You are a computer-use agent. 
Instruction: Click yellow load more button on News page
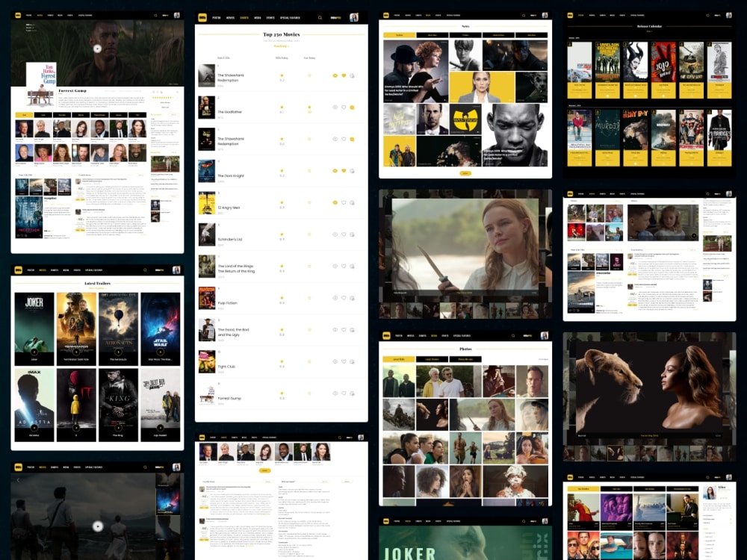click(465, 173)
